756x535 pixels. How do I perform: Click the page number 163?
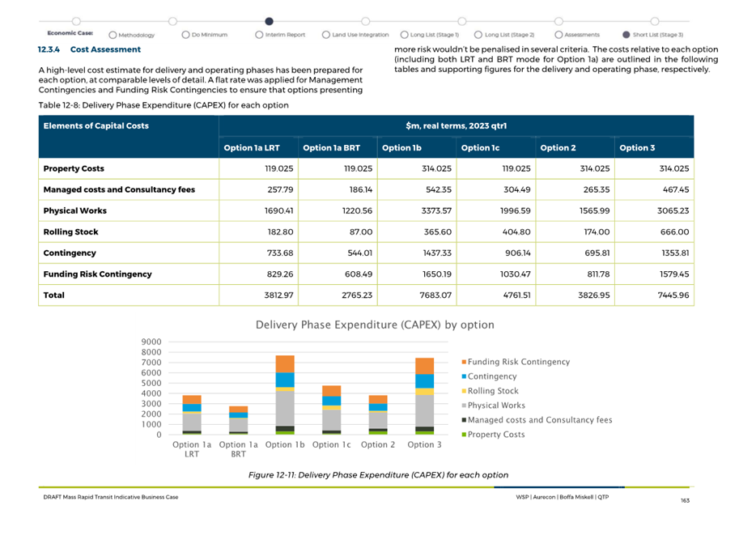point(685,501)
